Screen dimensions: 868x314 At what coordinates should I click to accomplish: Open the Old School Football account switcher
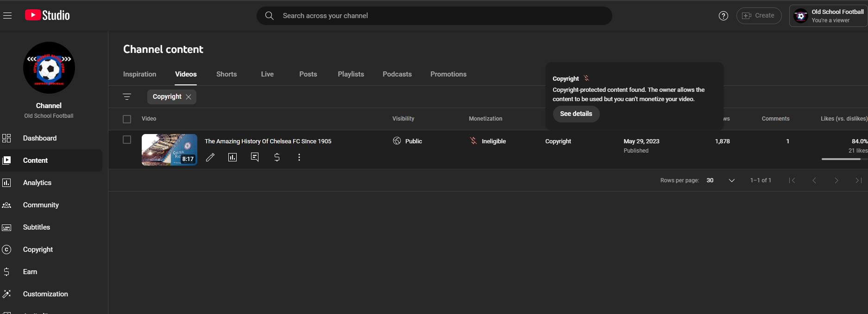point(828,16)
